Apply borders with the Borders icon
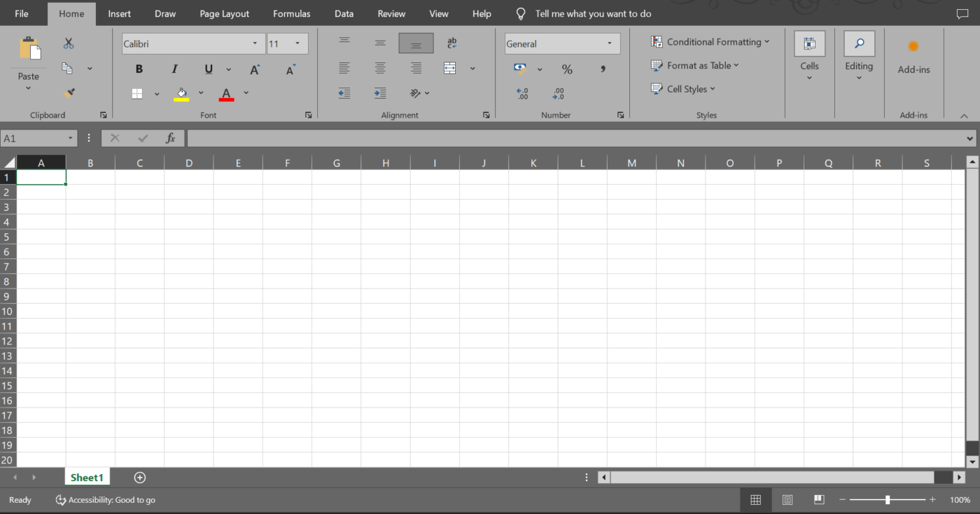Screen dimensions: 980x514 137,93
